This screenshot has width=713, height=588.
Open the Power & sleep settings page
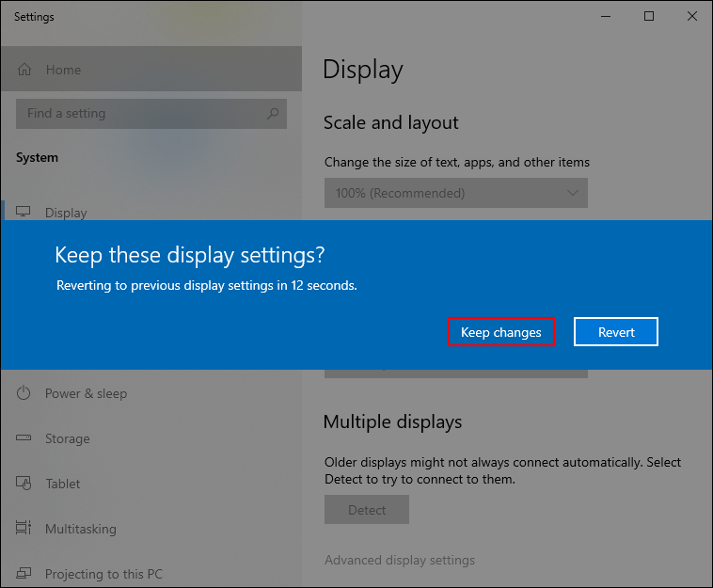pyautogui.click(x=86, y=393)
